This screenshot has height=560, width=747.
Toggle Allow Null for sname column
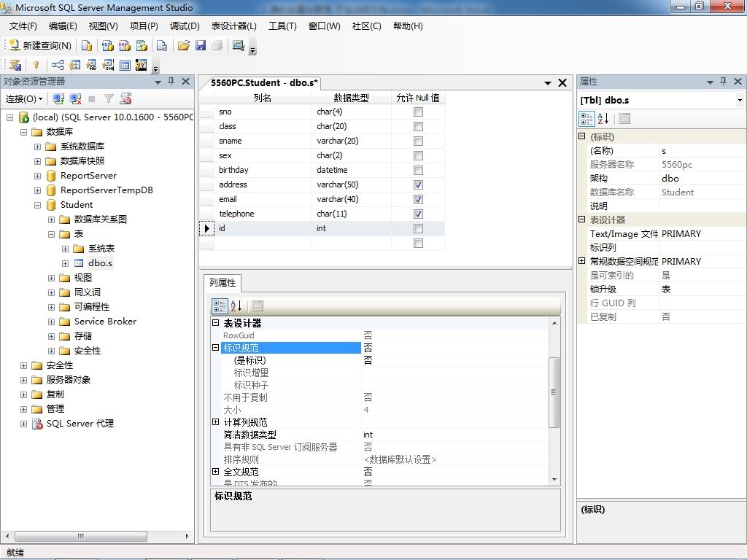418,141
